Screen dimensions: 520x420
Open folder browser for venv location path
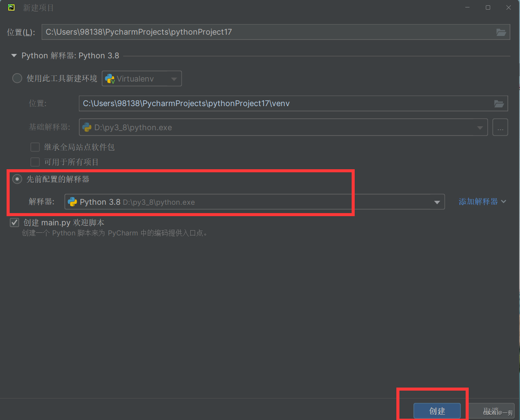tap(499, 103)
